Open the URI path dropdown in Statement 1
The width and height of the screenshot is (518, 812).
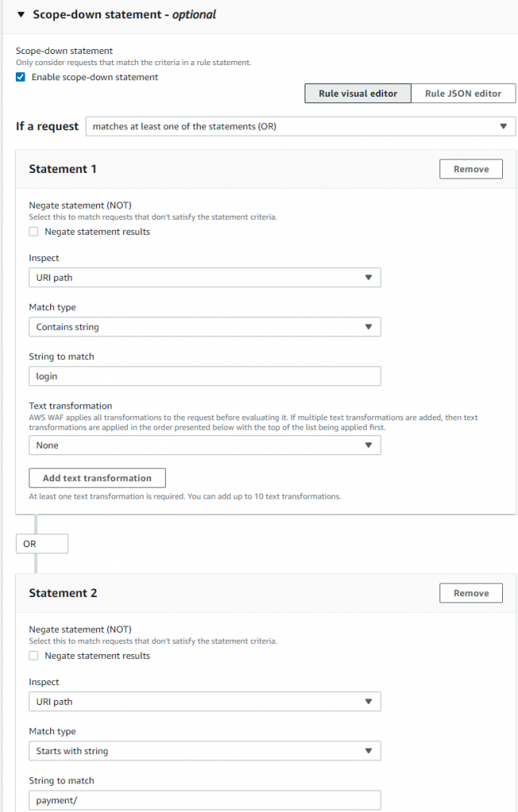[x=205, y=277]
